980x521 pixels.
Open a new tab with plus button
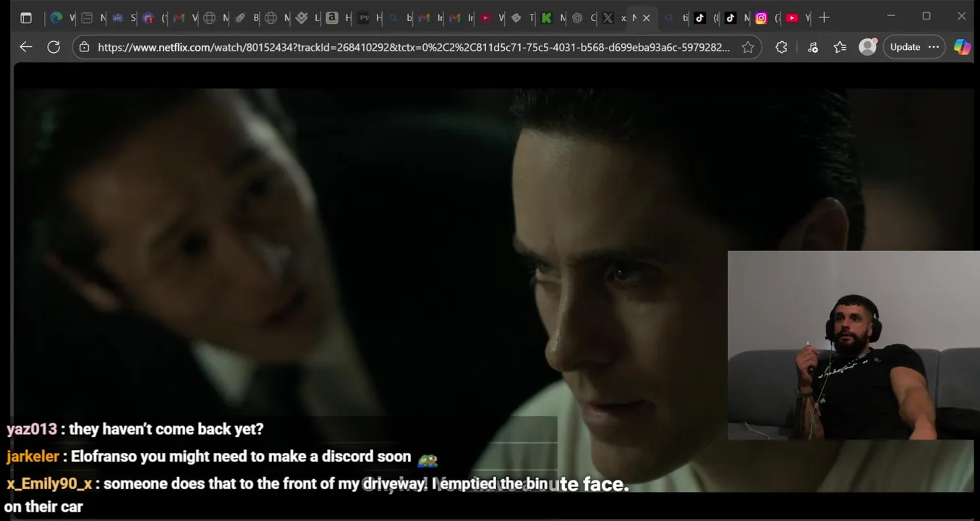tap(824, 17)
